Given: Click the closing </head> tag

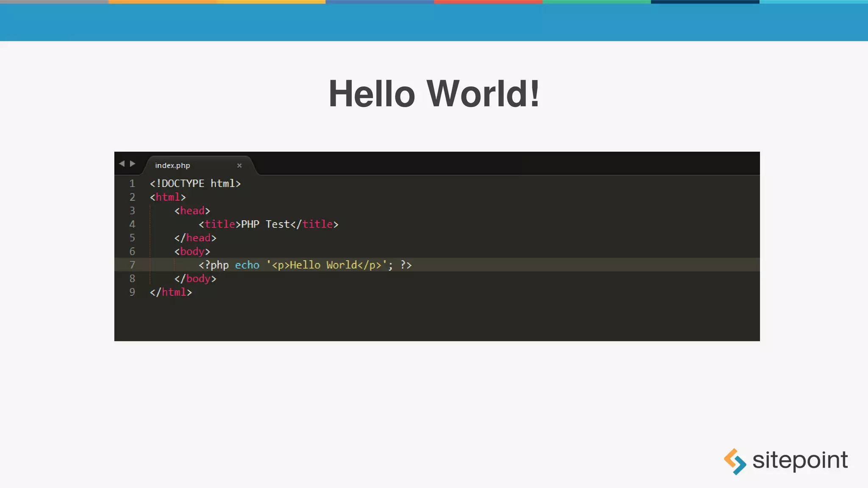Looking at the screenshot, I should 195,238.
